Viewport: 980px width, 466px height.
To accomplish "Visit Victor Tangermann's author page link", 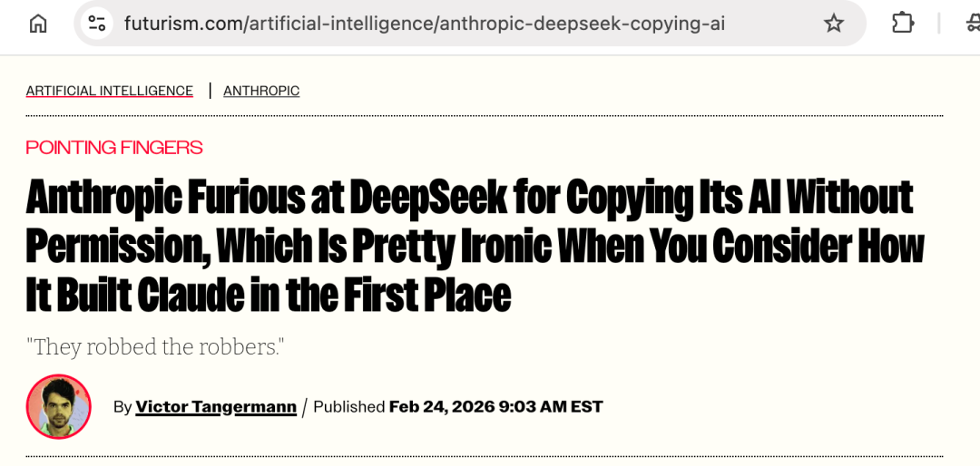I will (x=216, y=407).
